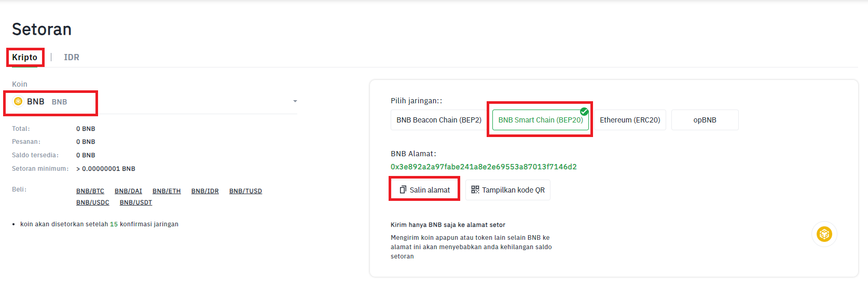Select the opBNB network
Screen dimensions: 868x286
point(705,120)
